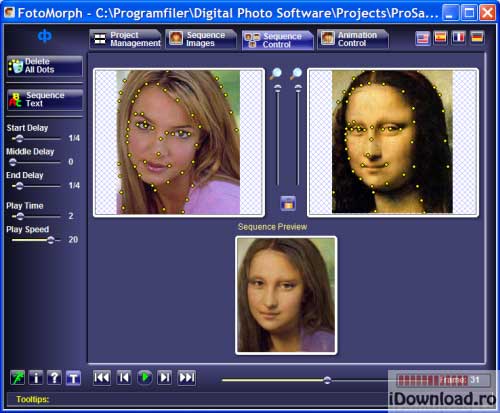The width and height of the screenshot is (500, 413).
Task: Switch to the Sequence Images tab
Action: [x=201, y=39]
